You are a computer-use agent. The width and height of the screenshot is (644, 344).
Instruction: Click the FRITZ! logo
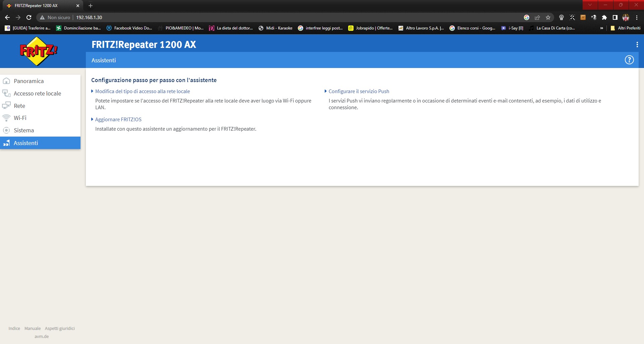pyautogui.click(x=39, y=51)
